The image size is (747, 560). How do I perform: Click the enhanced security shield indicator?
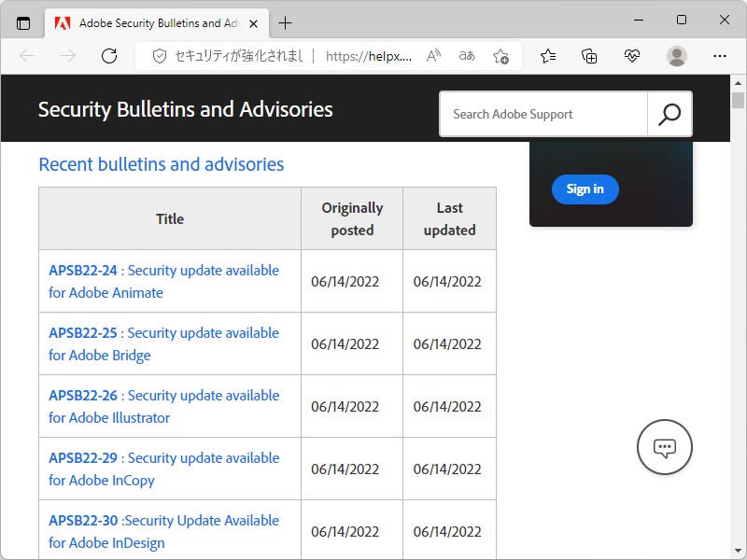coord(160,56)
